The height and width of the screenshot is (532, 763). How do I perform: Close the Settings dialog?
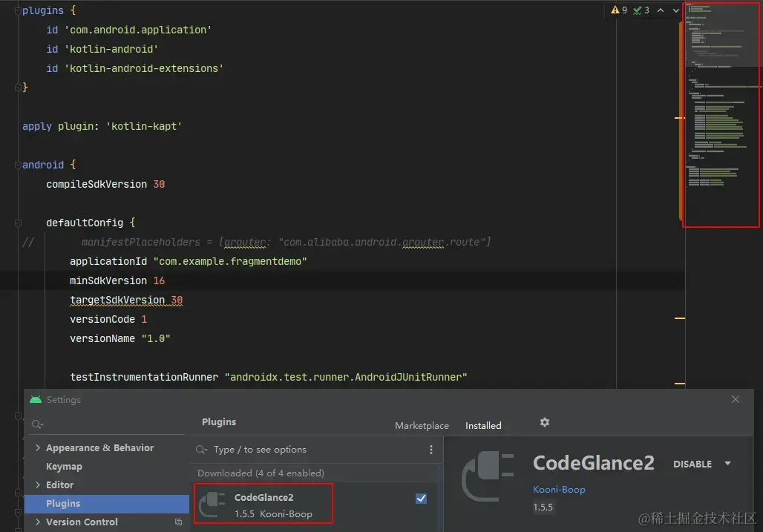[x=736, y=399]
